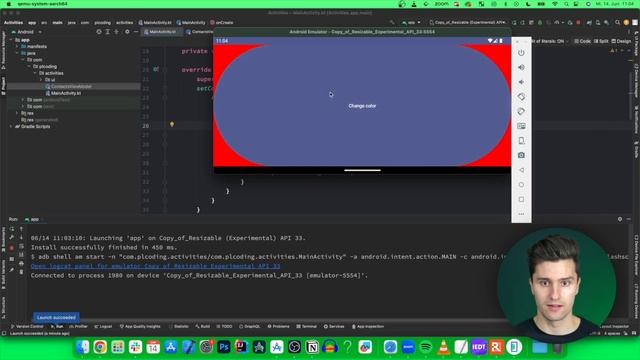Expand Gradle Scripts in the project tree

[11, 127]
